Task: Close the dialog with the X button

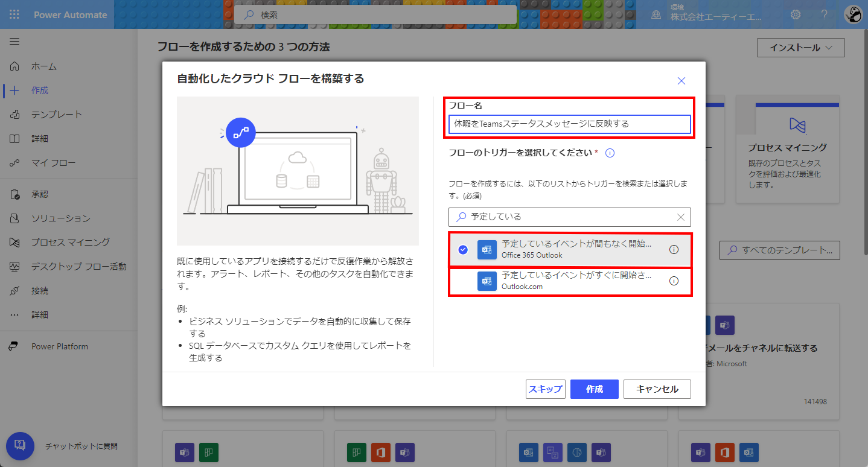Action: (x=681, y=81)
